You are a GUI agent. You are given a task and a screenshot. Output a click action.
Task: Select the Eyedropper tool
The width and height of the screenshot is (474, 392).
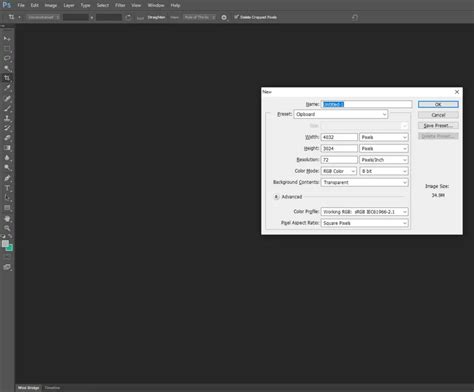[x=7, y=88]
